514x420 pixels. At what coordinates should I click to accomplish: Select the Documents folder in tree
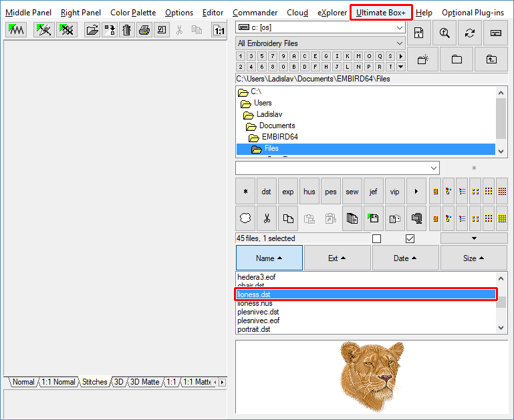pyautogui.click(x=277, y=126)
